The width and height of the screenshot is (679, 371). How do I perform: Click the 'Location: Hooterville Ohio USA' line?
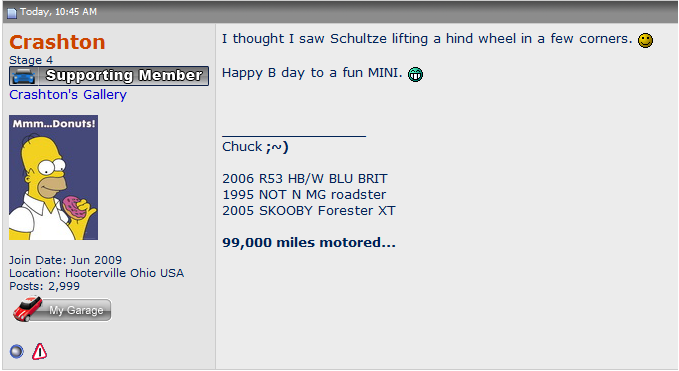pyautogui.click(x=97, y=273)
